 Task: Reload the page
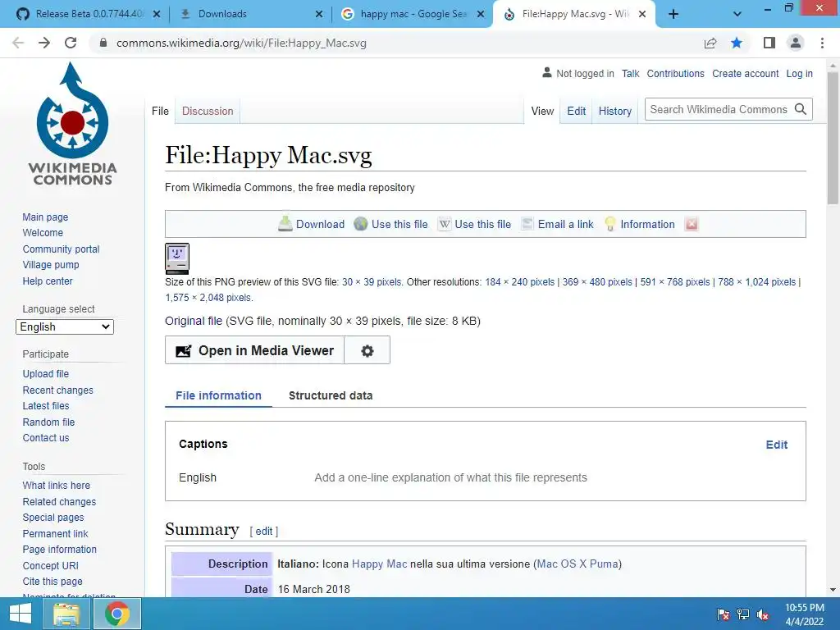click(71, 43)
